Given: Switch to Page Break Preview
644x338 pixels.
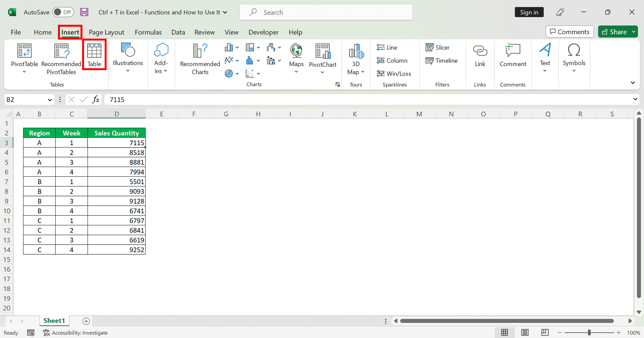Looking at the screenshot, I should [x=545, y=333].
